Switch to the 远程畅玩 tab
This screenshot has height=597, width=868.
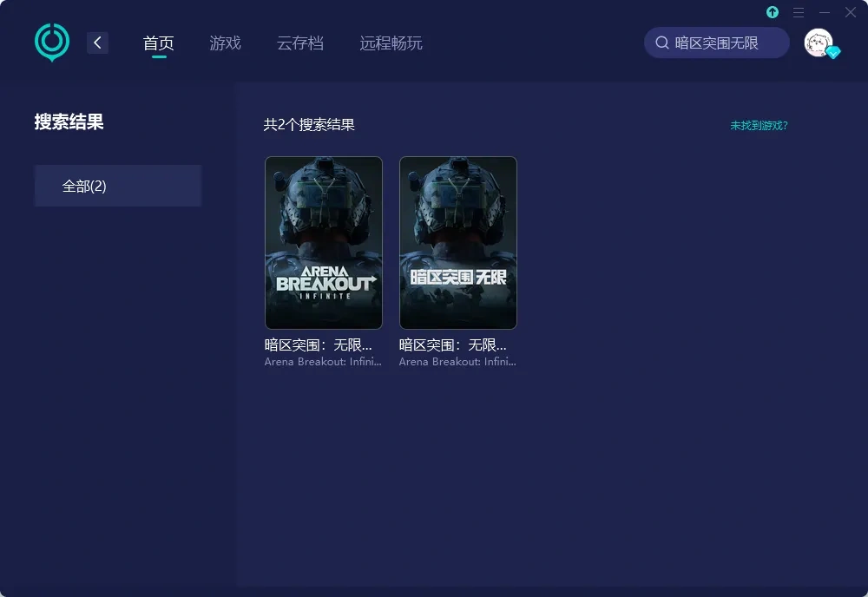coord(389,42)
